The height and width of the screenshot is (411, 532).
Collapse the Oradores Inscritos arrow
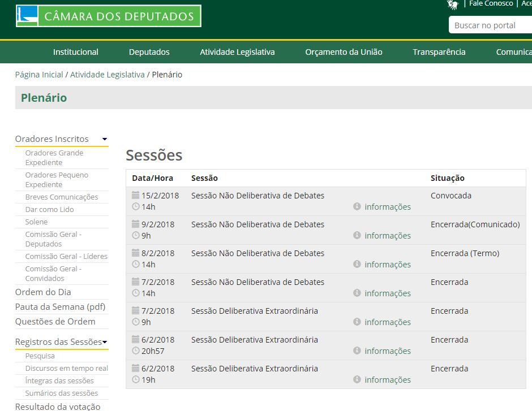[105, 139]
